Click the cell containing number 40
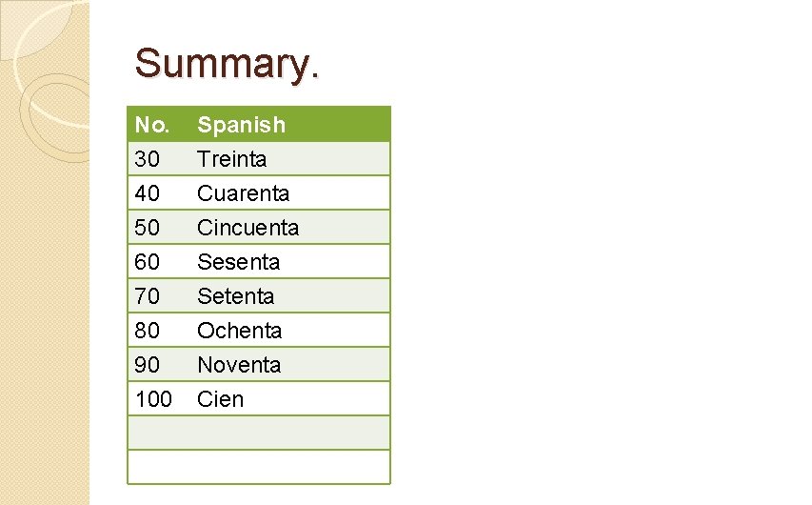Image resolution: width=812 pixels, height=505 pixels. 148,193
